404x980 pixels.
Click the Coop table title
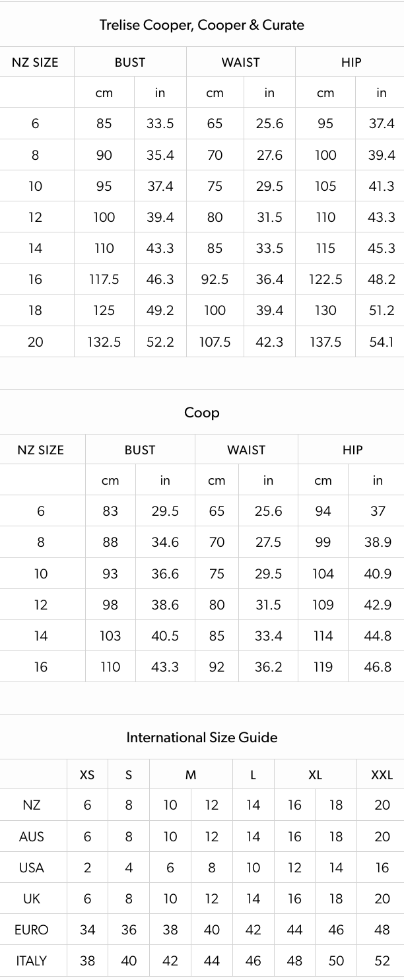click(x=201, y=413)
